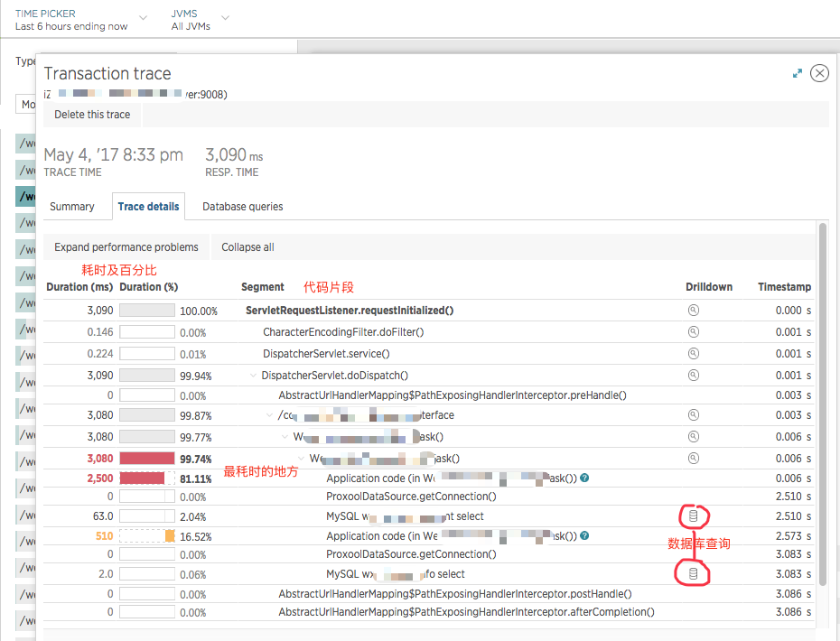Click the circled database icon on the MySQL select row
Image resolution: width=840 pixels, height=641 pixels.
(x=693, y=516)
